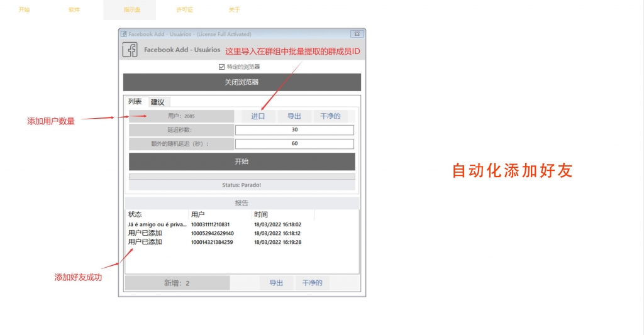Click the 进口 import button
Viewport: 644px width, 335px height.
[x=258, y=116]
